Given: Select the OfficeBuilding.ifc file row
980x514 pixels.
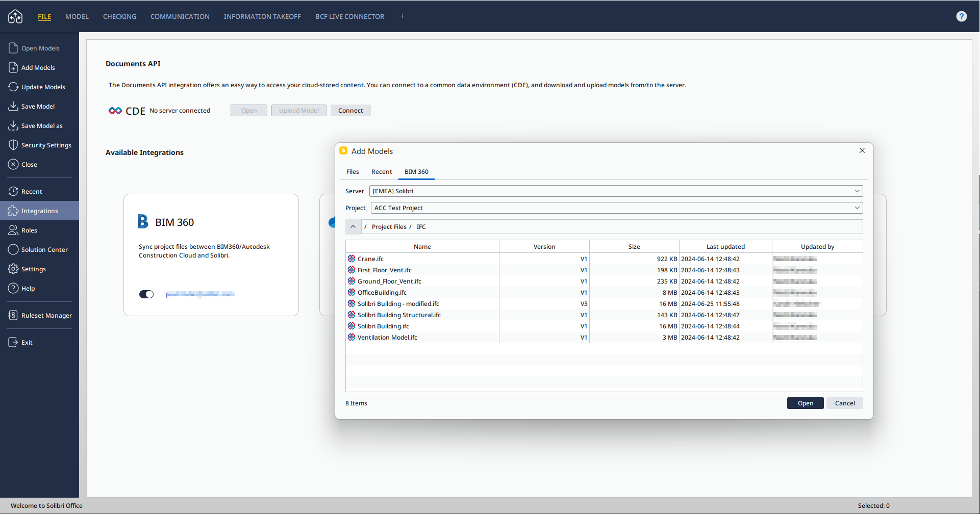Looking at the screenshot, I should 382,293.
